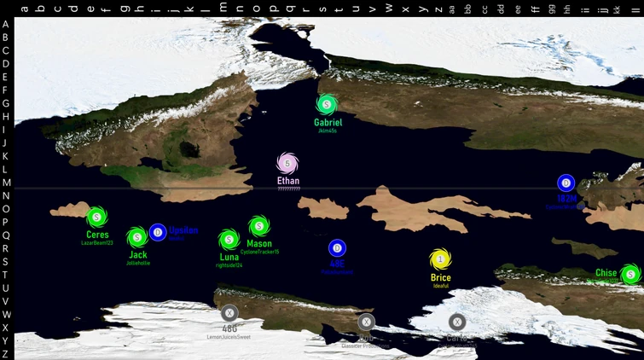Image resolution: width=644 pixels, height=360 pixels.
Task: Click the Mason name label
Action: click(x=259, y=244)
